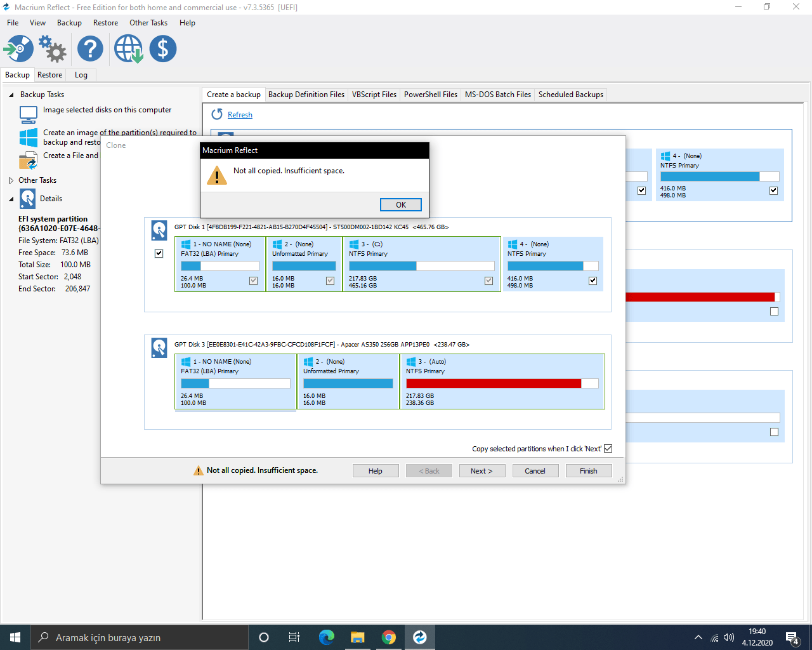Screen dimensions: 812x650
Task: Click the warning icon beside Back button status text
Action: click(x=199, y=470)
